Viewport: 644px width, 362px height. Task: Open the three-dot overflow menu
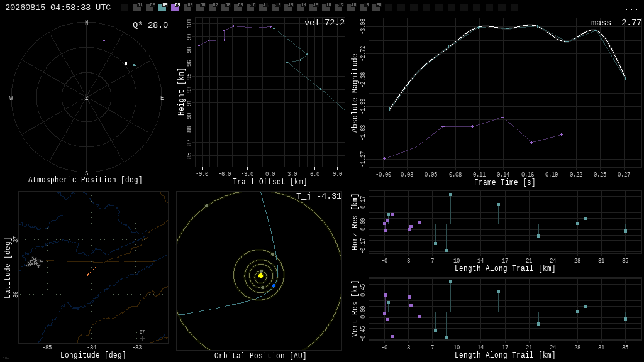point(631,8)
